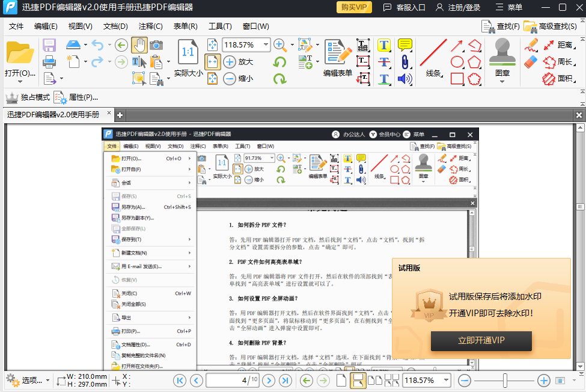Choose the red circle shape tool
This screenshot has height=392, width=586.
[457, 61]
